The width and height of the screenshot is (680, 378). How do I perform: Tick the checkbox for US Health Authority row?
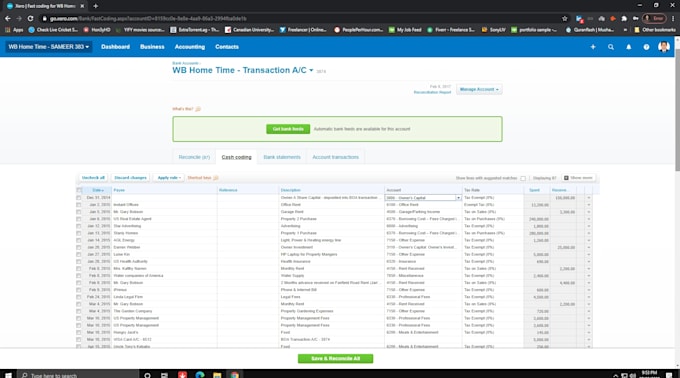coord(78,262)
